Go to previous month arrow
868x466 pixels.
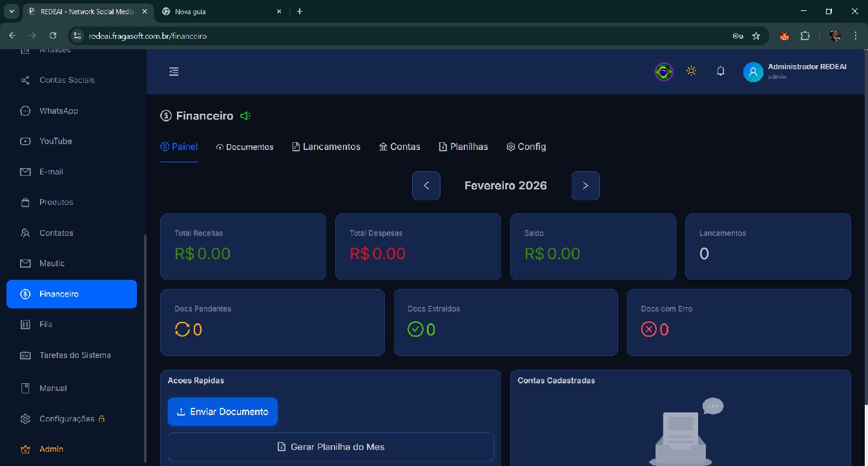tap(426, 185)
